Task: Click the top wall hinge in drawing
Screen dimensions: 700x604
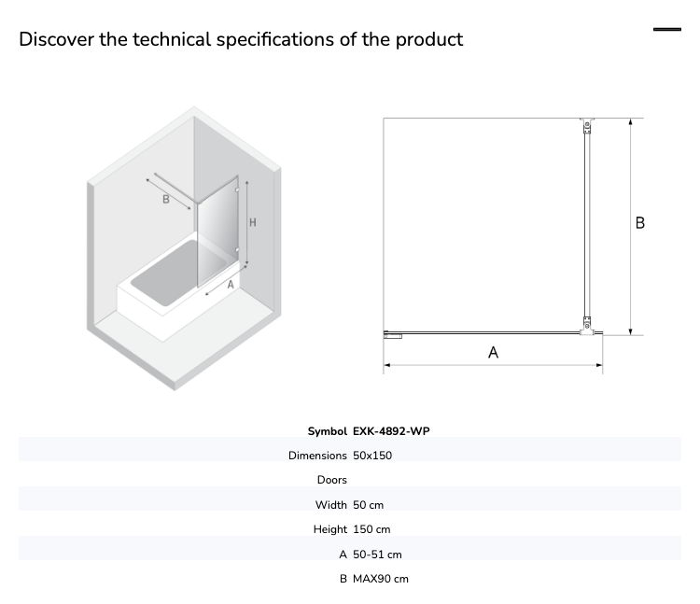Action: [587, 126]
